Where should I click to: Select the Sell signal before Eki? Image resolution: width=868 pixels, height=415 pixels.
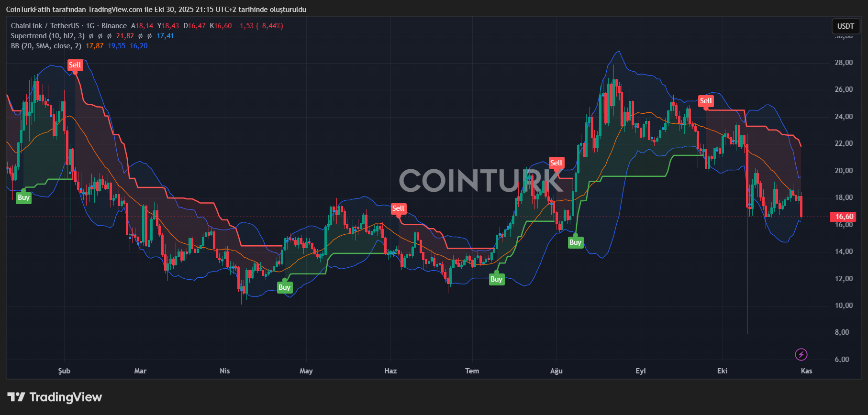click(x=706, y=101)
